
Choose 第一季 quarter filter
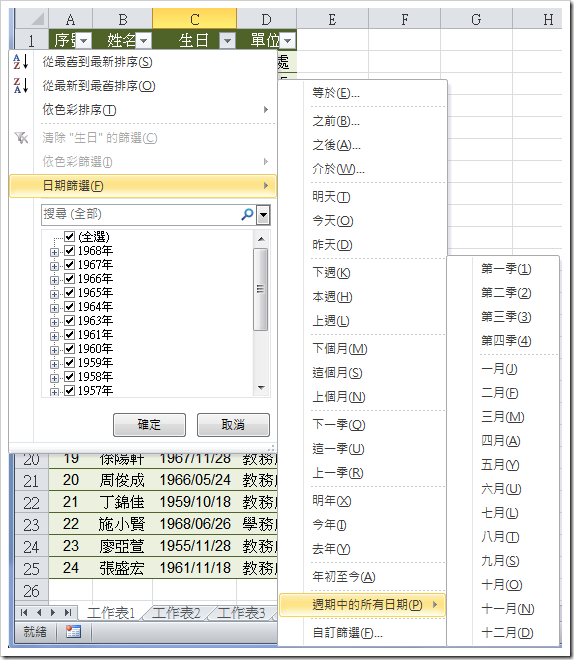tap(503, 269)
